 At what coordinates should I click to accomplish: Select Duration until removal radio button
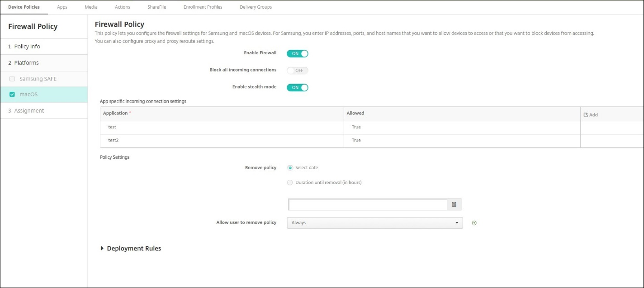pyautogui.click(x=290, y=183)
